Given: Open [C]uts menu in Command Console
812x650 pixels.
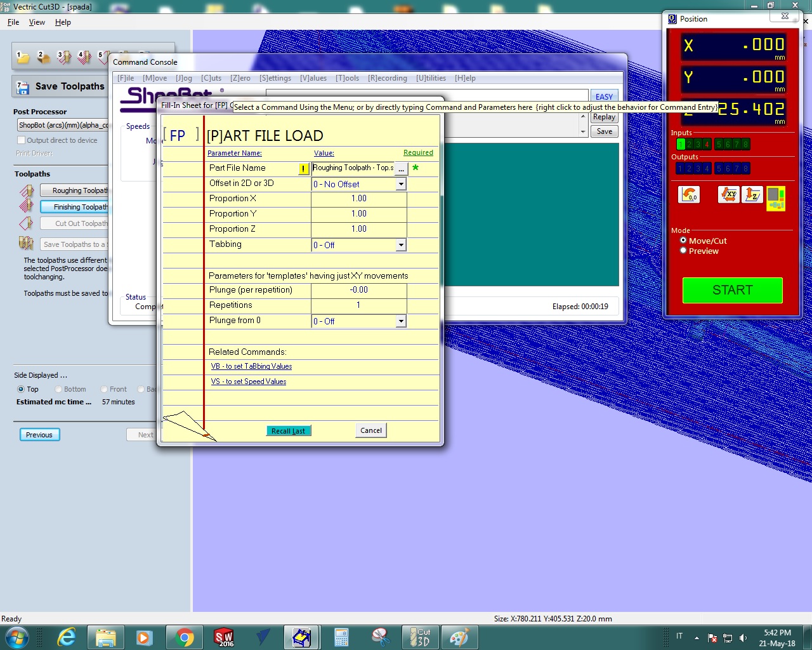Looking at the screenshot, I should pyautogui.click(x=211, y=78).
